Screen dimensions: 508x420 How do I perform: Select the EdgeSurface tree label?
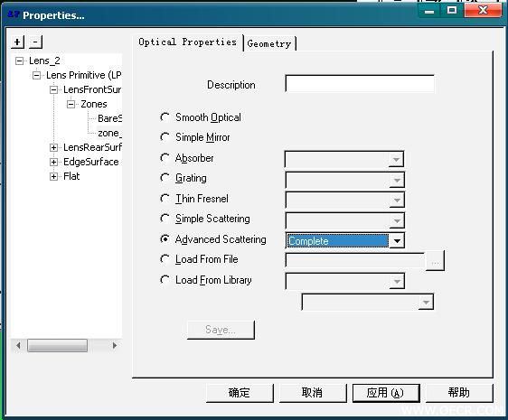tap(91, 162)
